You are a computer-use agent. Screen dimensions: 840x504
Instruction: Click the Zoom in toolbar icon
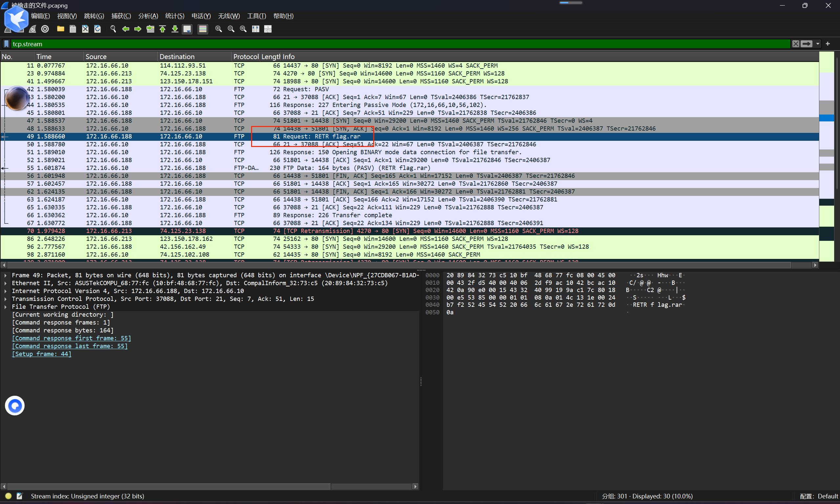click(x=218, y=29)
